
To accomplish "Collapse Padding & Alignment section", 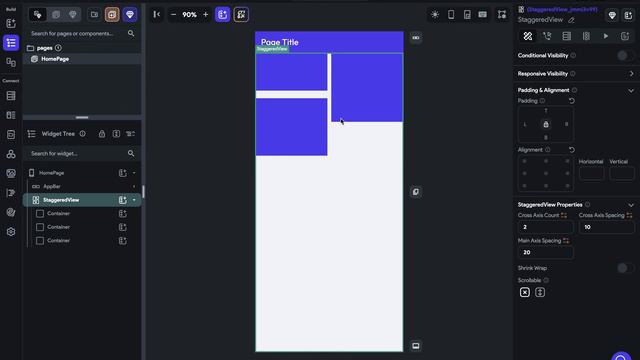I will pyautogui.click(x=631, y=90).
